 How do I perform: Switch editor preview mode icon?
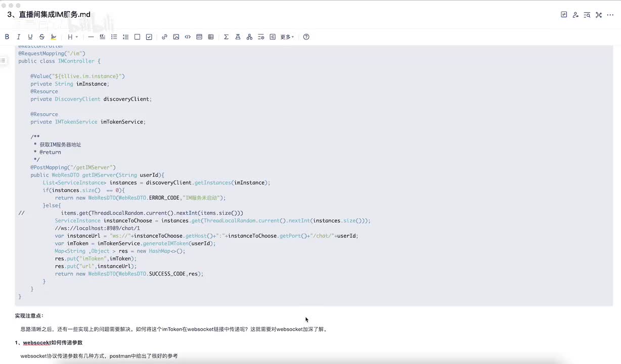point(564,15)
